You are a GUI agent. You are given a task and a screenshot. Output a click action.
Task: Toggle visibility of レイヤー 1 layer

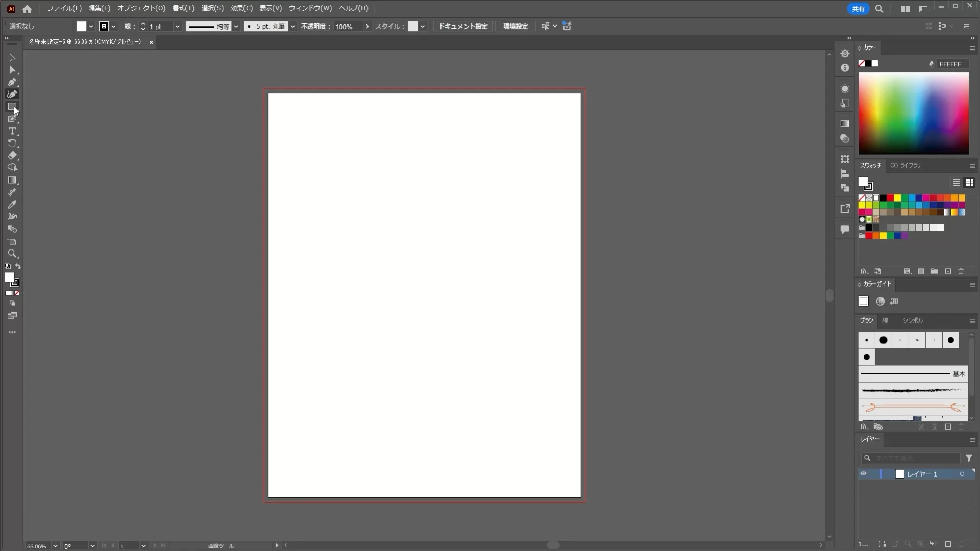[863, 474]
